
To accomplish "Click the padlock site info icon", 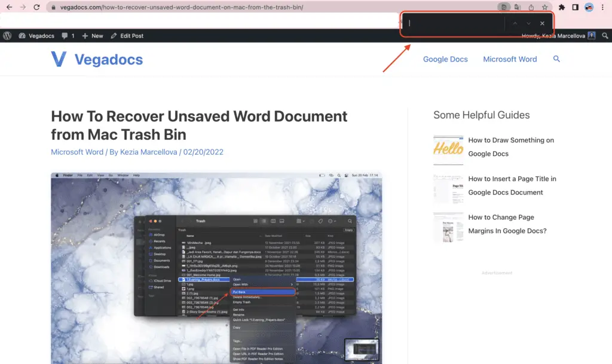I will coord(53,7).
